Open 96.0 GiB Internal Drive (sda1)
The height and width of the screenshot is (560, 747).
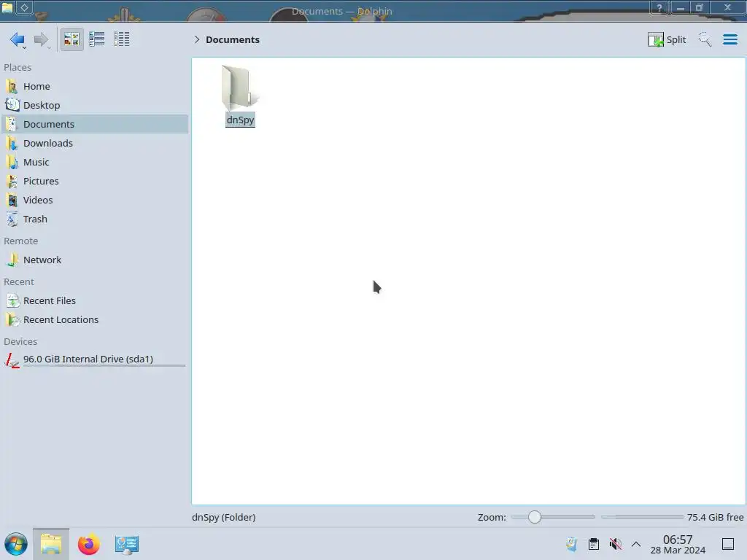95,359
